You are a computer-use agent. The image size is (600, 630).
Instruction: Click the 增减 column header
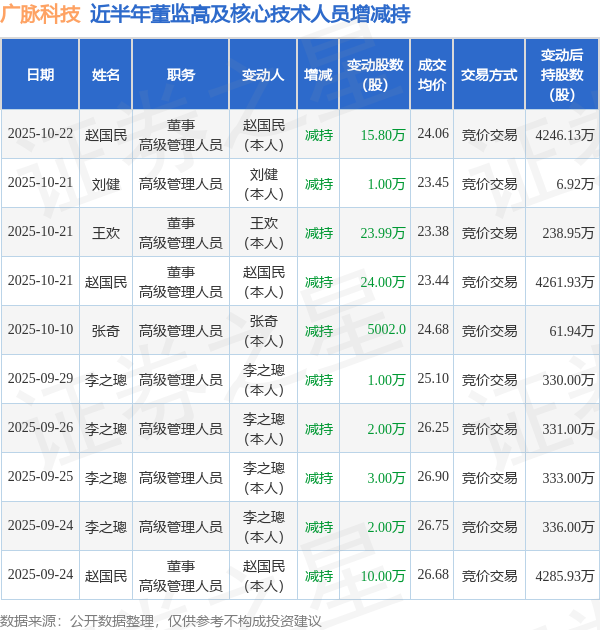click(x=318, y=75)
